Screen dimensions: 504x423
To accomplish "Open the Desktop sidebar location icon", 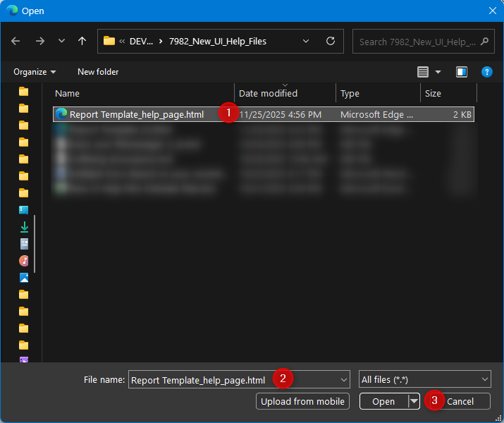I will pos(24,210).
